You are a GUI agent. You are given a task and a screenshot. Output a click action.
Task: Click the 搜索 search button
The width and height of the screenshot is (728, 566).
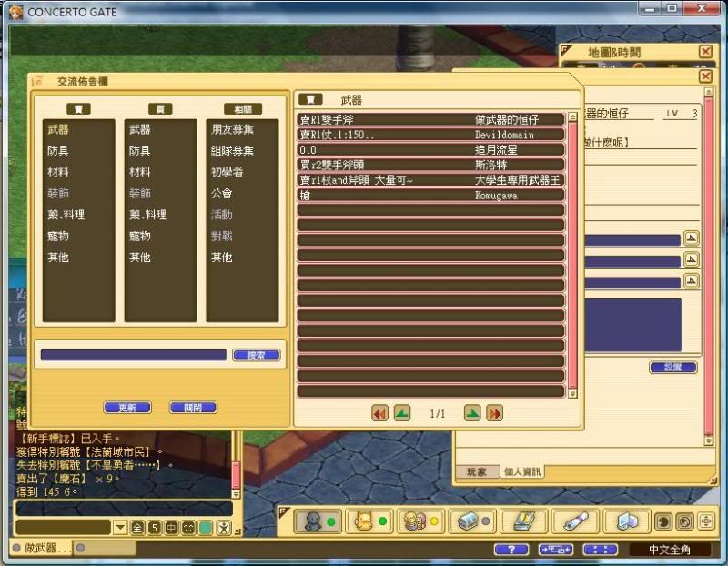click(256, 355)
